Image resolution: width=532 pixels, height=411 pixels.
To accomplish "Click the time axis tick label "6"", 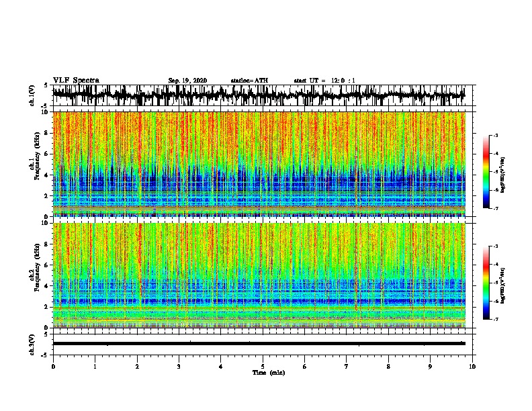I will [305, 367].
